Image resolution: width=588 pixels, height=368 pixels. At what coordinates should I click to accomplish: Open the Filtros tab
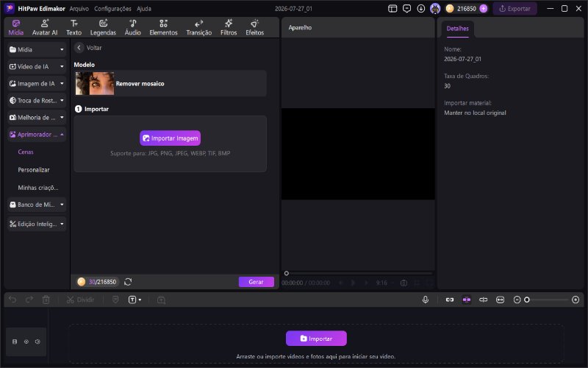coord(229,27)
